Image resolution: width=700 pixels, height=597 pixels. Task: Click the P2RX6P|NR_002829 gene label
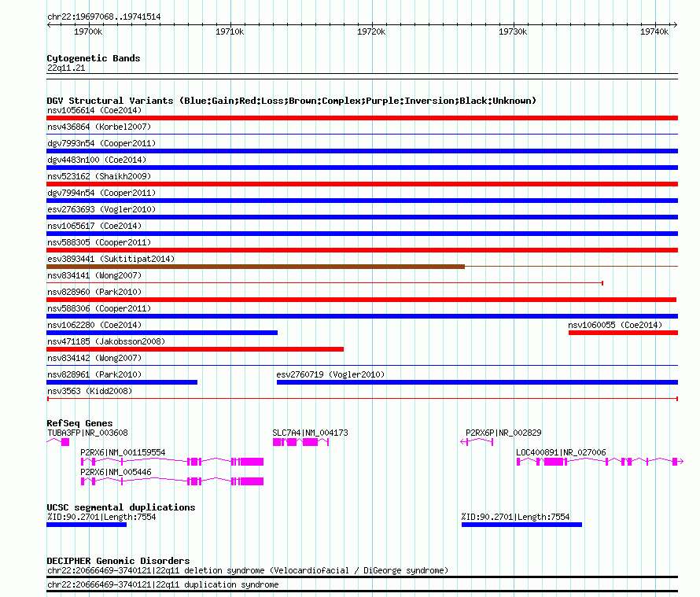pos(503,433)
